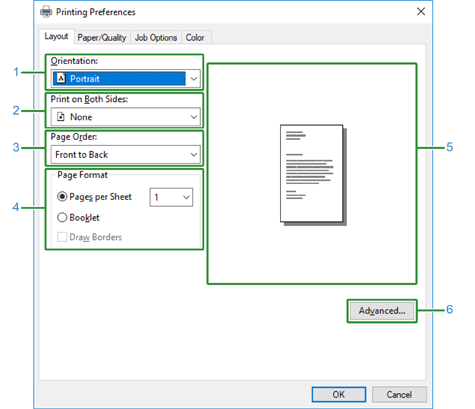Click the document preview page thumbnail
Screen dimensions: 475x409
tap(313, 175)
